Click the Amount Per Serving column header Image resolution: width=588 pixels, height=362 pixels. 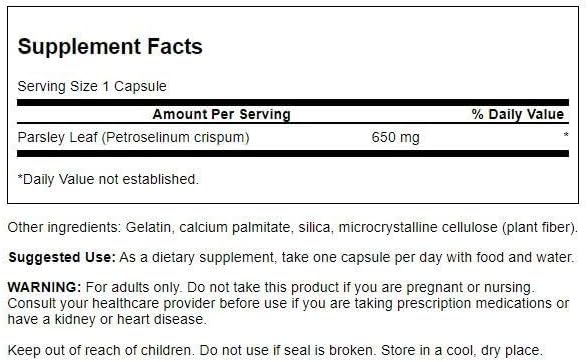pos(222,114)
